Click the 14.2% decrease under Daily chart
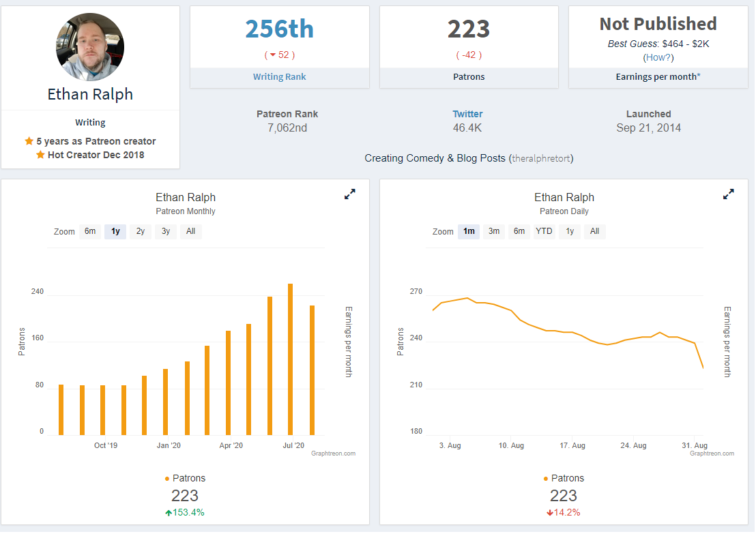 tap(563, 512)
